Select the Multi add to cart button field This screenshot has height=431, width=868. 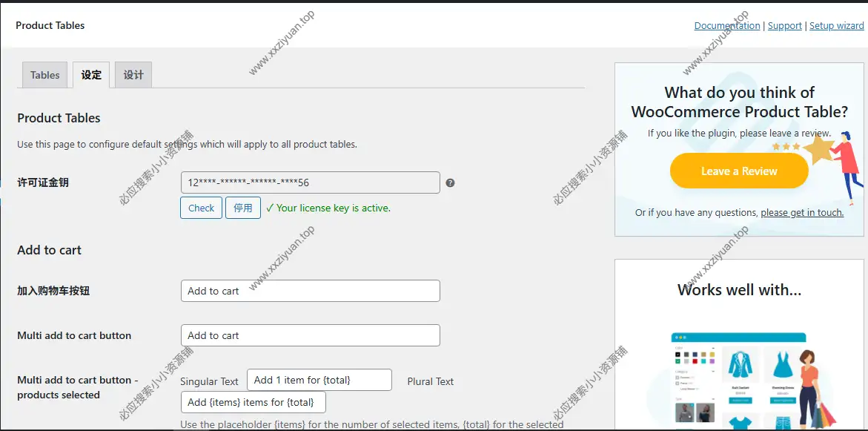(x=310, y=335)
